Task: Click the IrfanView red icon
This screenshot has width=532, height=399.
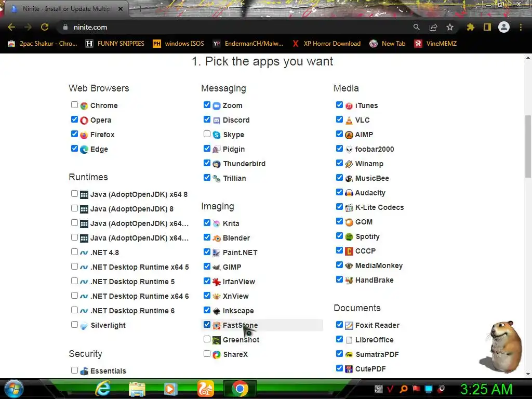Action: 217,282
